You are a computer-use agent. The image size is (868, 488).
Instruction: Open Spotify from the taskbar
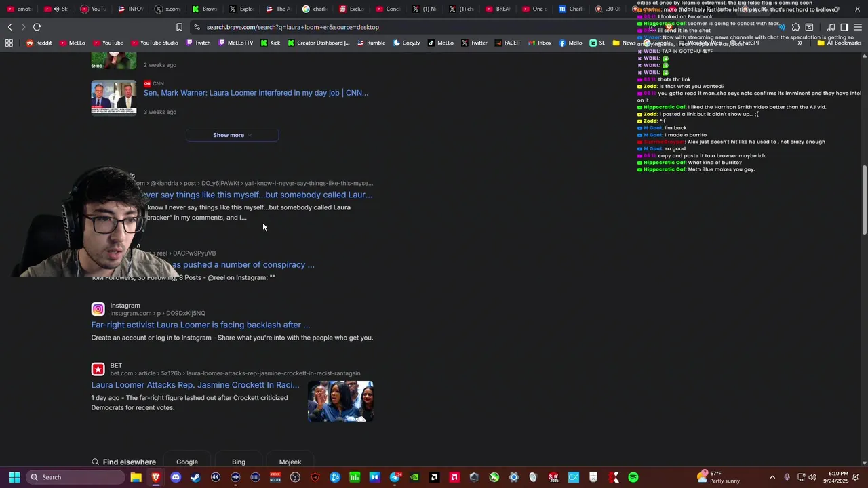pos(633,477)
